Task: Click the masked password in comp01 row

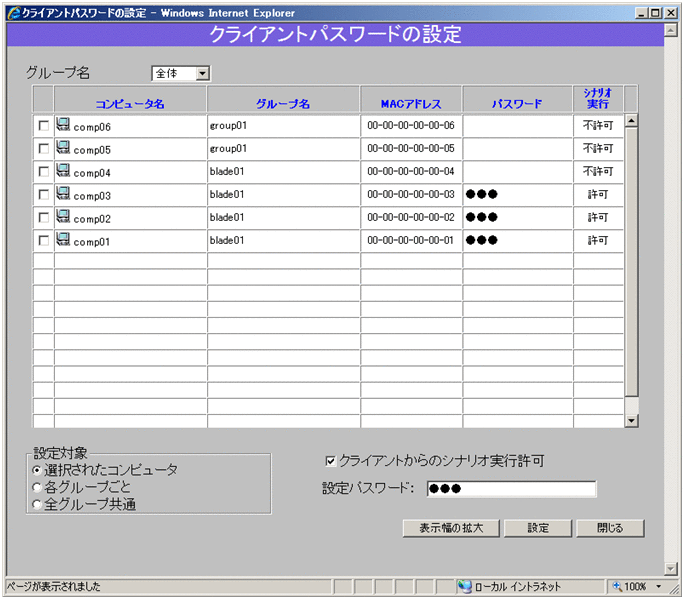Action: coord(481,240)
